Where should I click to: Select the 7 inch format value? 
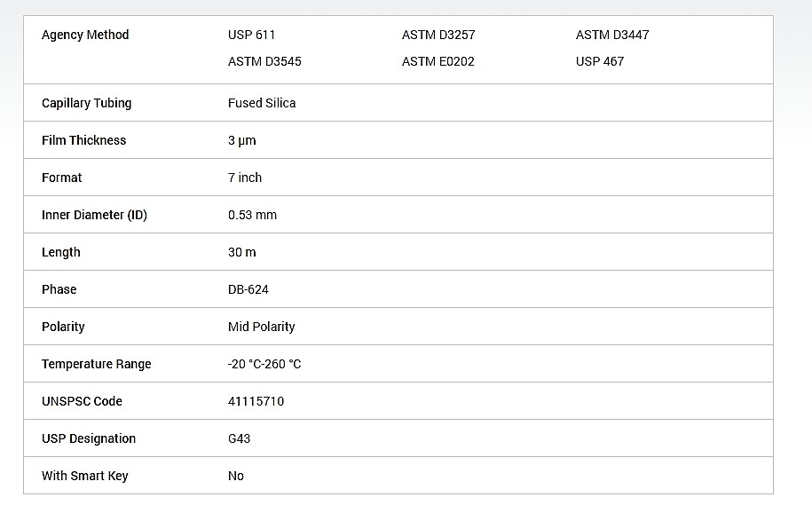pyautogui.click(x=244, y=178)
